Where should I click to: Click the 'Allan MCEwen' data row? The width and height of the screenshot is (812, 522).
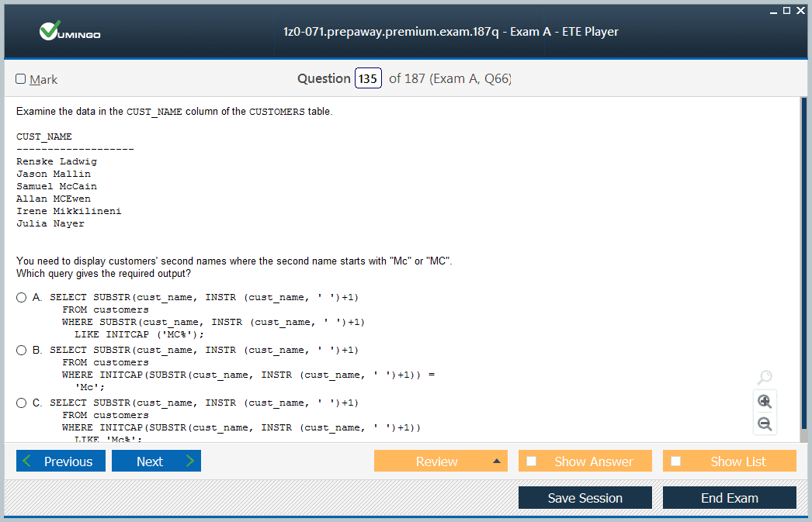coord(54,199)
